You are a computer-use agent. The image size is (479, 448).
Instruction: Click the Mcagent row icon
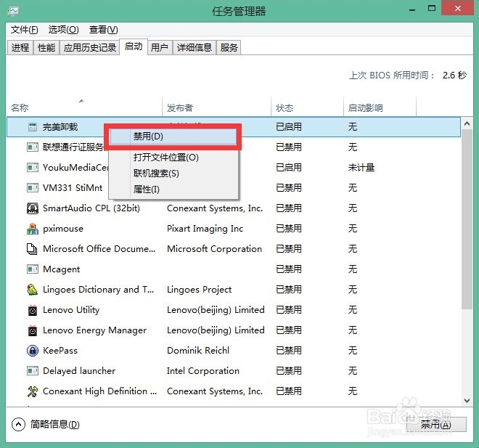click(33, 269)
